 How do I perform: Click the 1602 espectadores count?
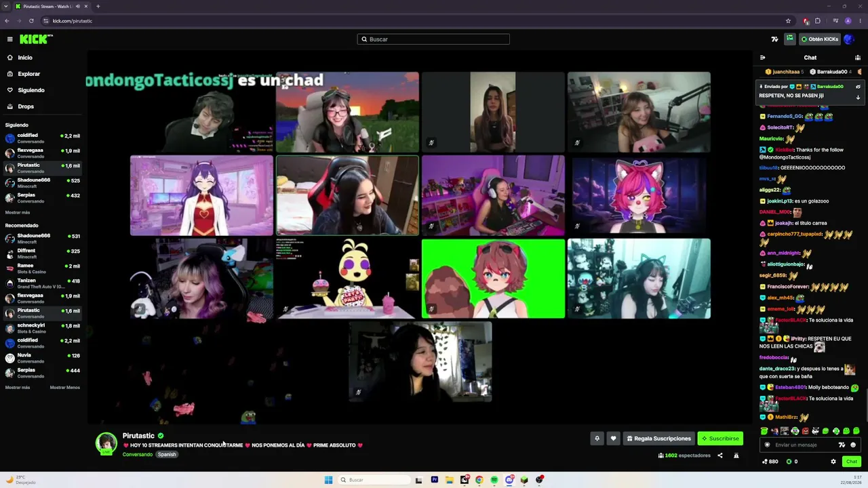pos(684,455)
